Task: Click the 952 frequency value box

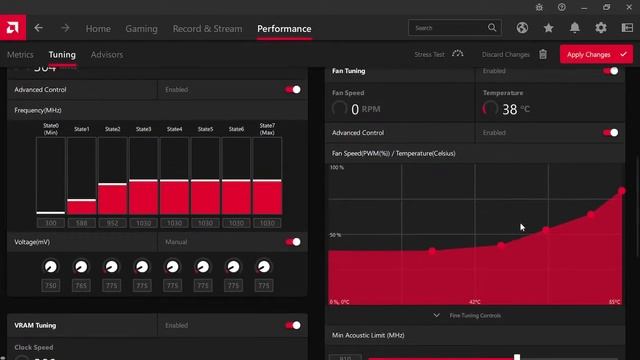Action: tap(113, 223)
